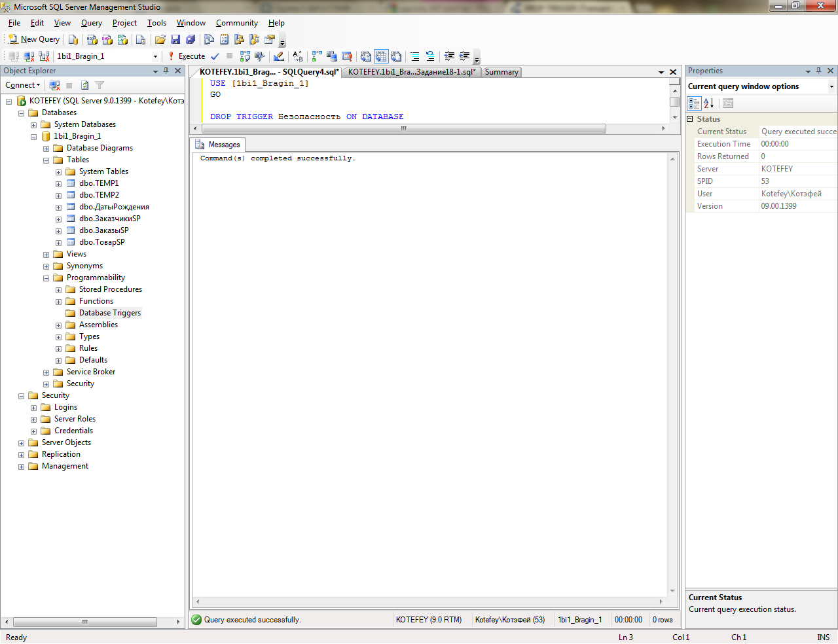Open the Query menu
This screenshot has height=644, width=838.
tap(92, 23)
